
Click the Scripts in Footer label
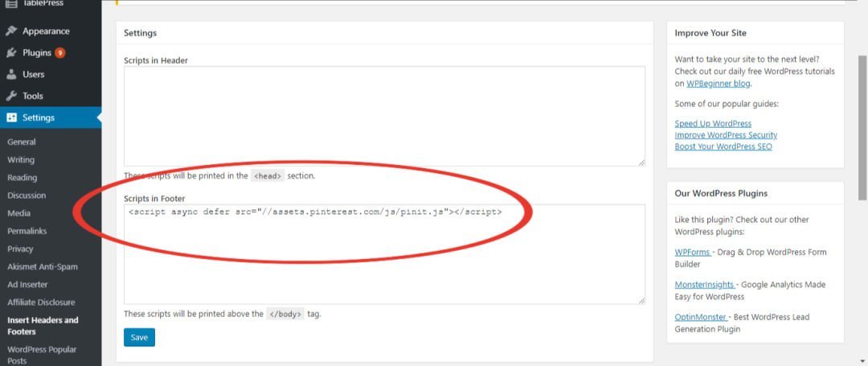point(154,198)
